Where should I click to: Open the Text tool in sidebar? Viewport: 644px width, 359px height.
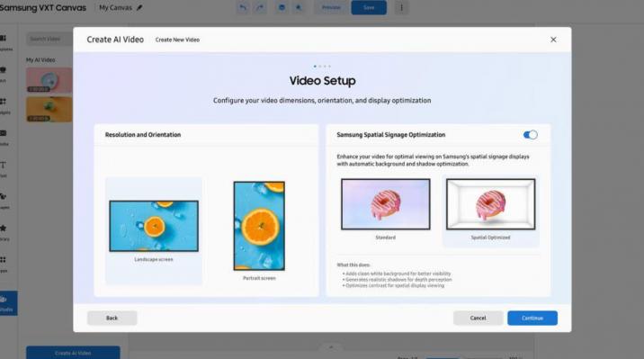tap(4, 169)
